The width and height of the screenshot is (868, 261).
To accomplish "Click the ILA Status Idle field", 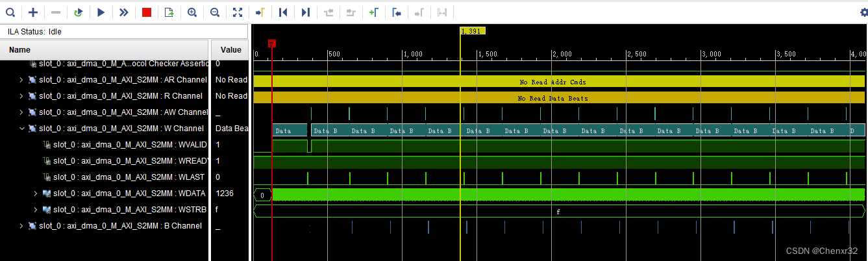I will [x=124, y=31].
